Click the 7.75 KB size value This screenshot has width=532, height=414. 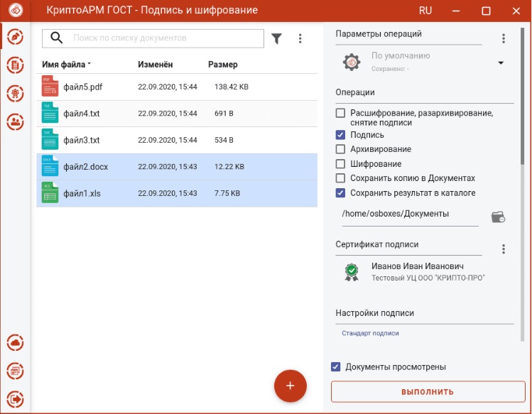(x=227, y=193)
